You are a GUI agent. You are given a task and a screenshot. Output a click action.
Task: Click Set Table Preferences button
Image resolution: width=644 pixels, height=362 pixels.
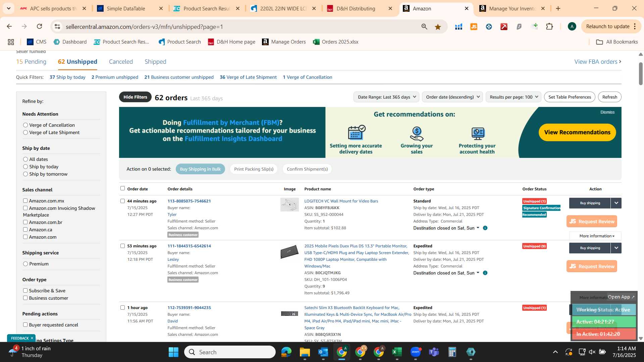(570, 97)
